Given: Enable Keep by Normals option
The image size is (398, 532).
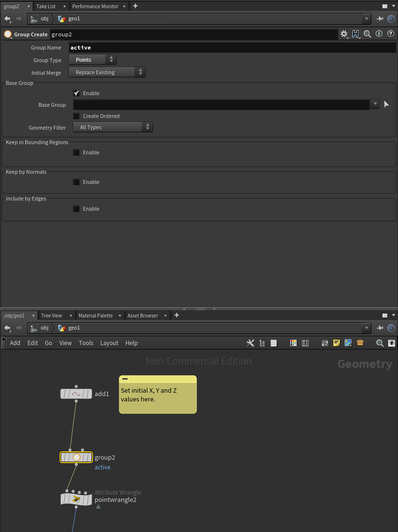Looking at the screenshot, I should pos(77,182).
